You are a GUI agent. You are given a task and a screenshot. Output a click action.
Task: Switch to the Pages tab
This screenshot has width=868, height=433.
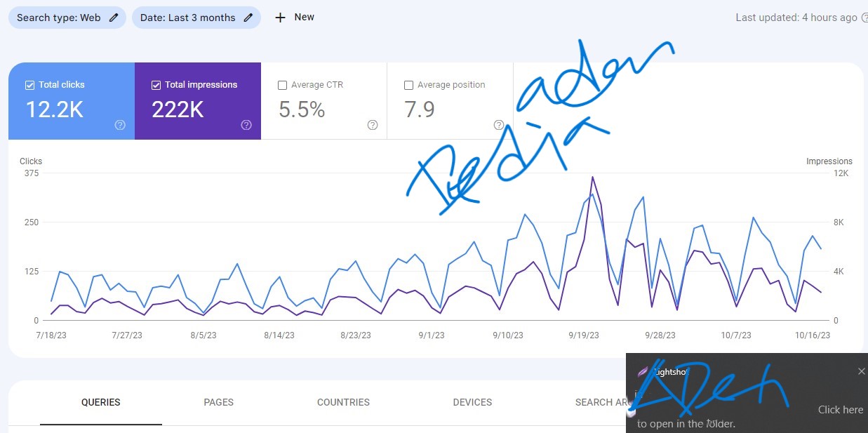[x=218, y=402]
